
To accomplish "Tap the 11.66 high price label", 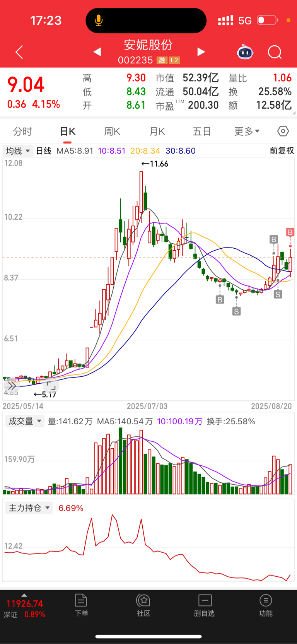I will [x=155, y=164].
